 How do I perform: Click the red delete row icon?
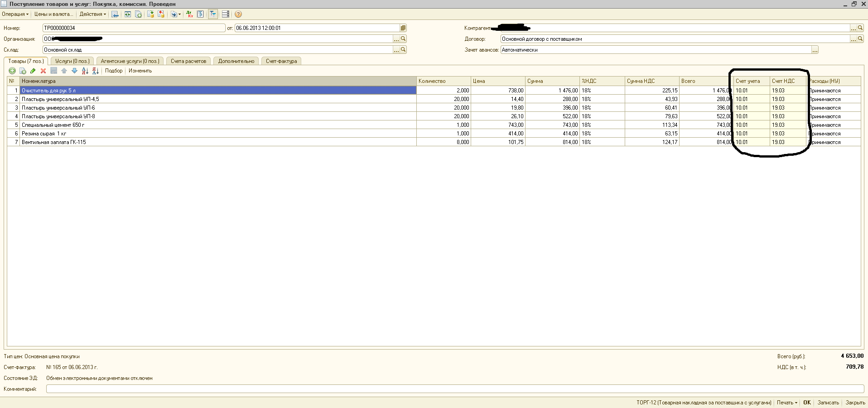(x=43, y=71)
